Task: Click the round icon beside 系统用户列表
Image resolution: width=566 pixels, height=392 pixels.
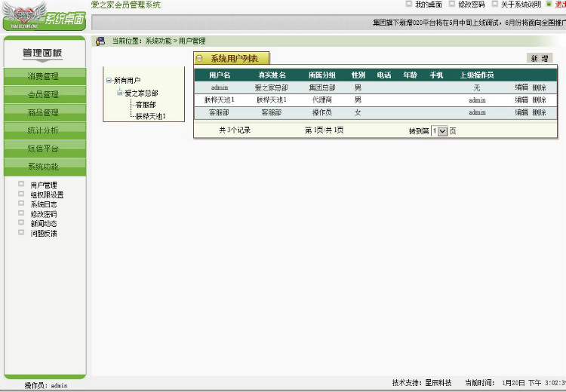Action: point(199,58)
